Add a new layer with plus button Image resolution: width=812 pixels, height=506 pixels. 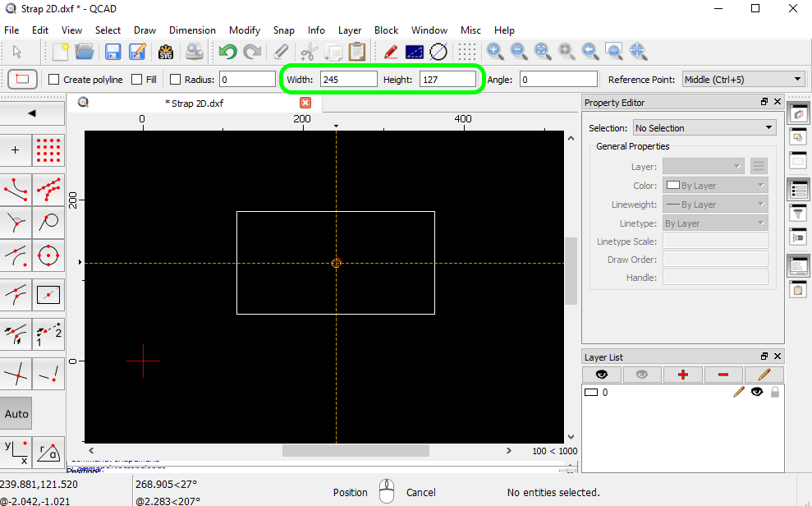(682, 375)
